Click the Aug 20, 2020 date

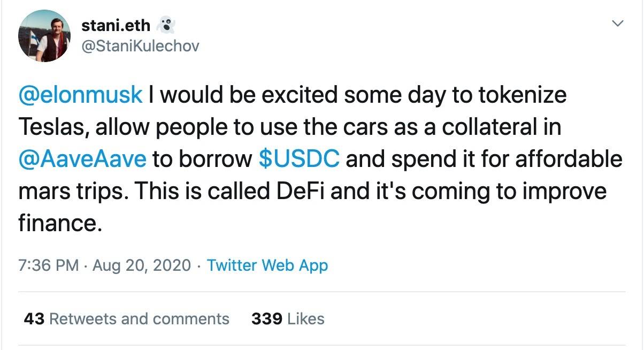point(141,265)
